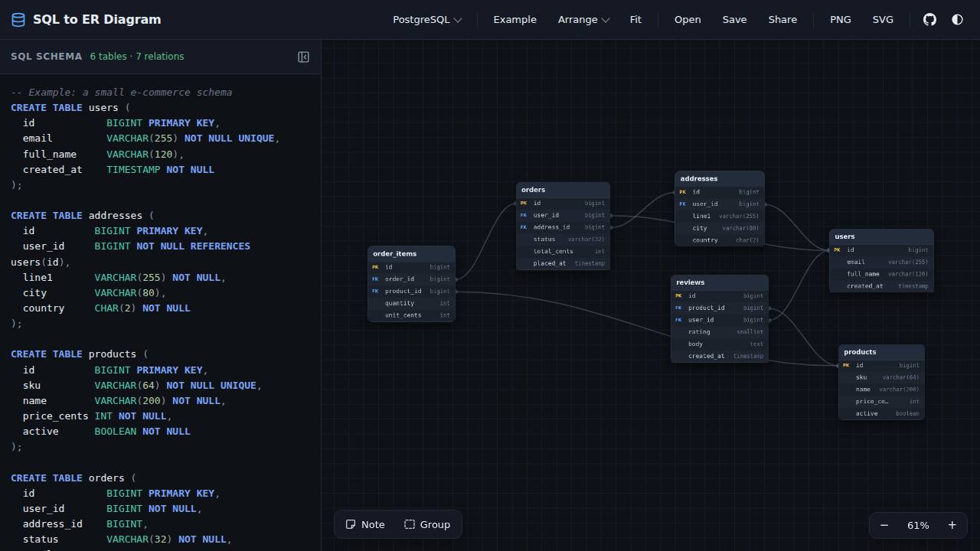Click 'CREATE TABLE orders' line in editor
Screen dimensions: 980x551
(73, 478)
